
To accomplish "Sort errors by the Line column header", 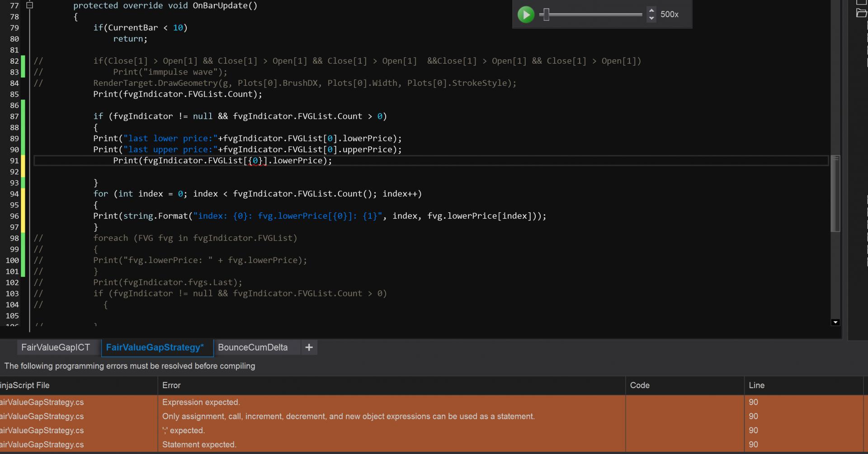I will [756, 385].
